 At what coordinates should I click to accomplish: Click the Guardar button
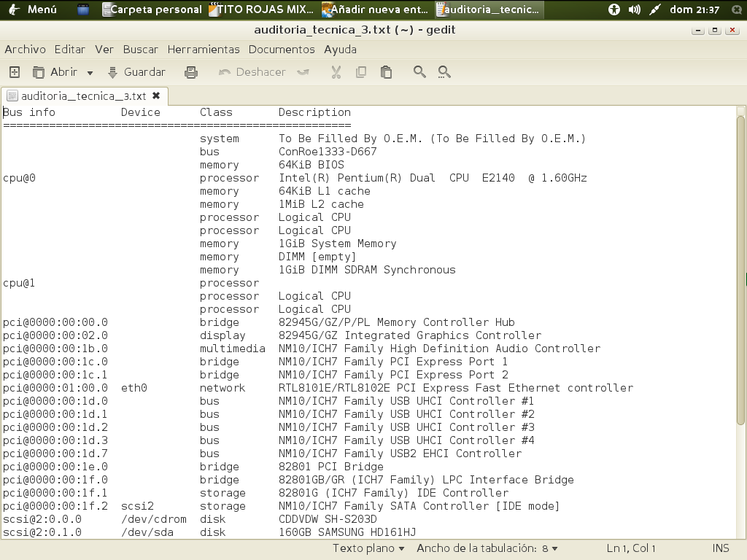[136, 72]
